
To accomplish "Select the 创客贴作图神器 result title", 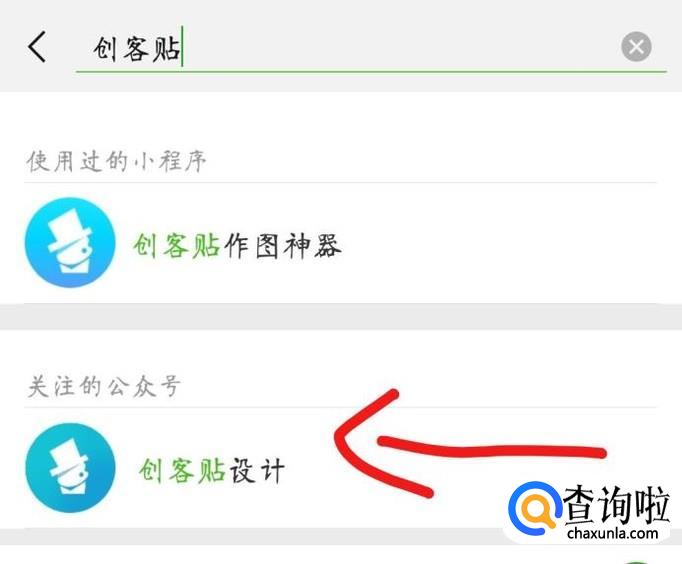I will tap(237, 245).
